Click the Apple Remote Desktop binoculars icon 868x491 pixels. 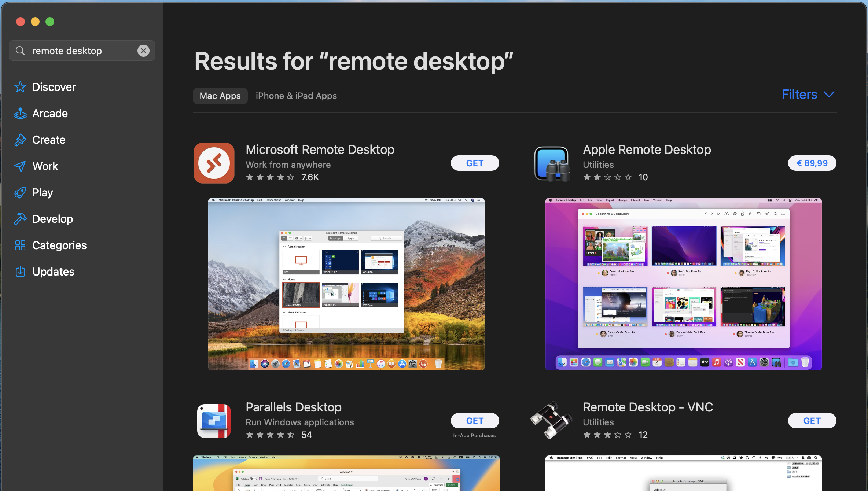[551, 163]
